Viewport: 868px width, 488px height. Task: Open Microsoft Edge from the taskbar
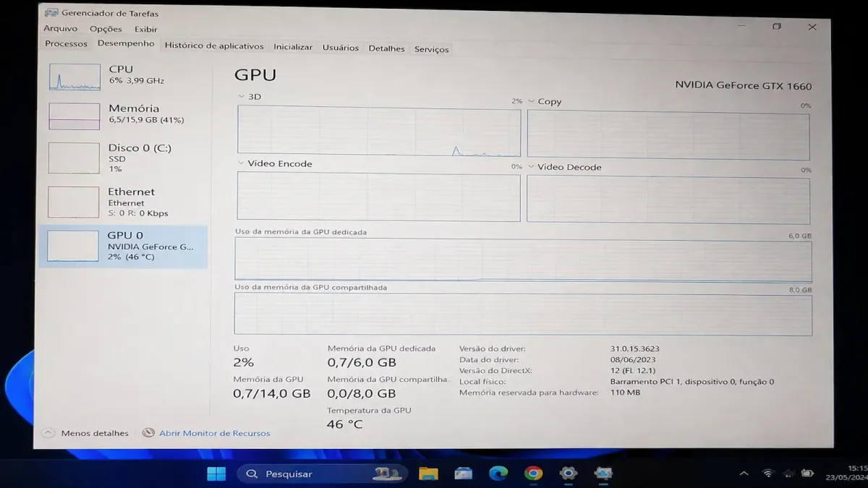click(x=498, y=474)
